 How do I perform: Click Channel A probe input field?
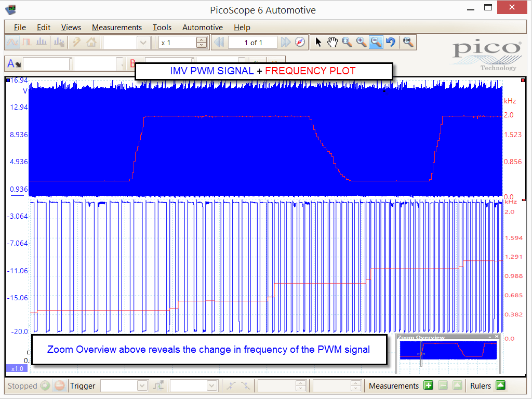tap(47, 64)
